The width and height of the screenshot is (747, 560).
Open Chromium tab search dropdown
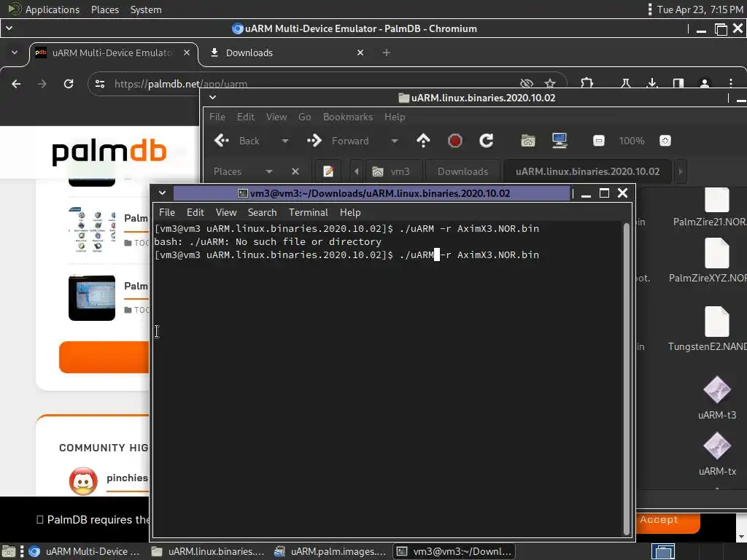tap(15, 52)
